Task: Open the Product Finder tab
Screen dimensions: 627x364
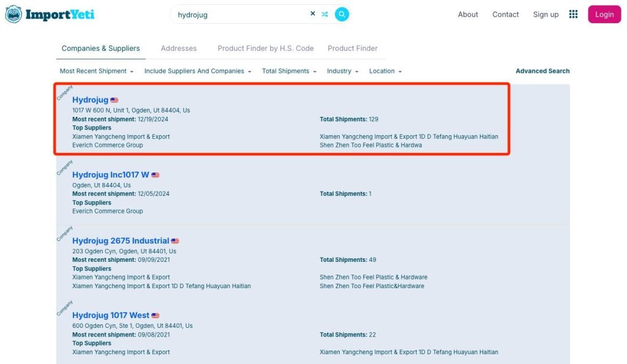Action: pyautogui.click(x=353, y=48)
